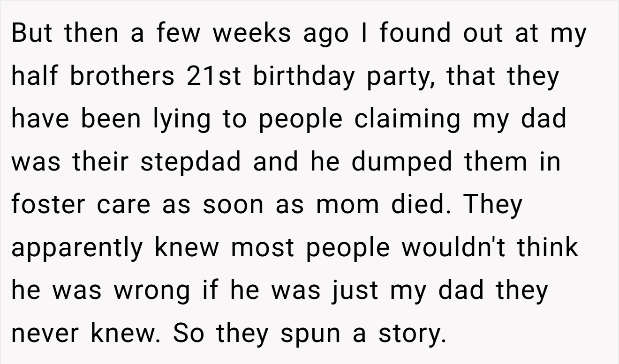Click the word "apparently" starting a line
The height and width of the screenshot is (364, 619).
tap(76, 248)
